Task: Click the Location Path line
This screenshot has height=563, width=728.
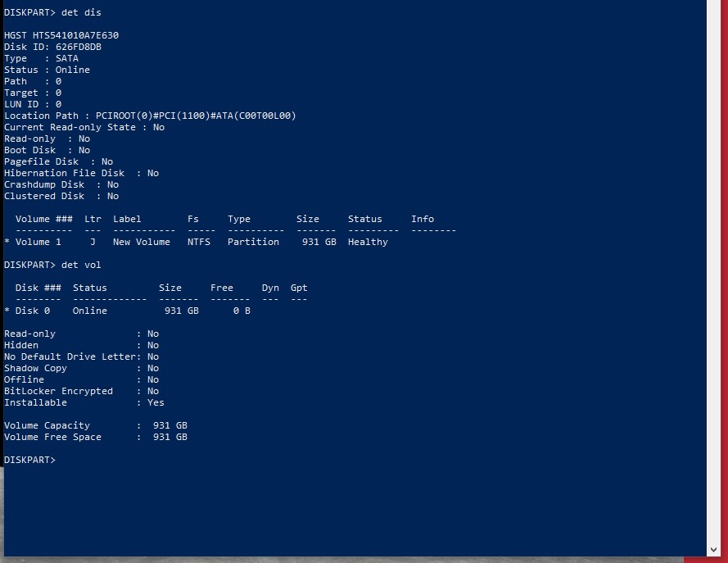Action: [x=150, y=116]
